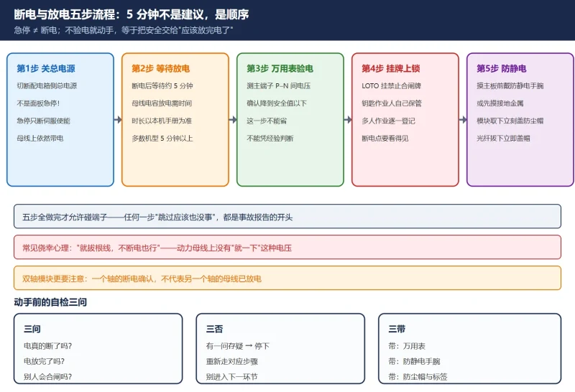Screen dimensions: 575x392
Task: Click the text '母线电容放电需时间'
Action: point(162,103)
